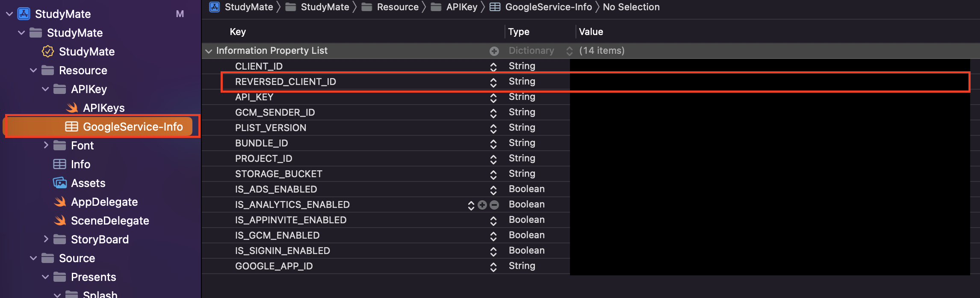Select the REVERSED_CLIENT_ID key text
The image size is (980, 298).
286,82
